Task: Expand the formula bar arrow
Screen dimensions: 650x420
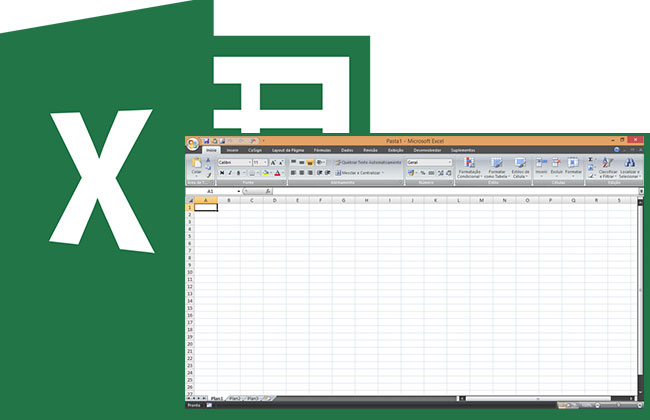Action: [641, 191]
